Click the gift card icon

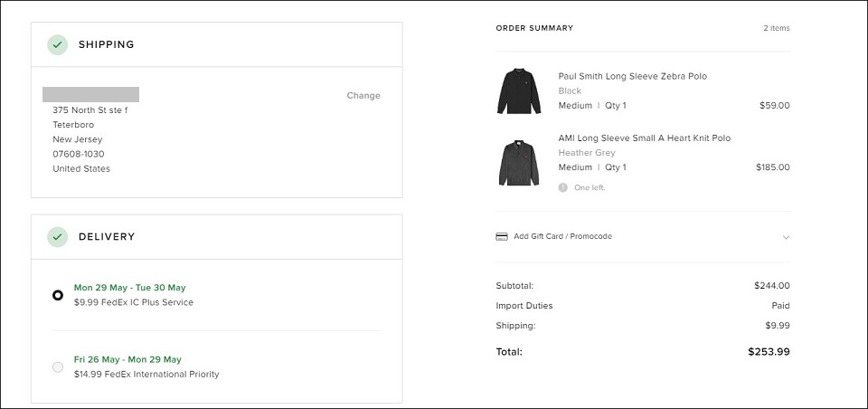pyautogui.click(x=502, y=237)
